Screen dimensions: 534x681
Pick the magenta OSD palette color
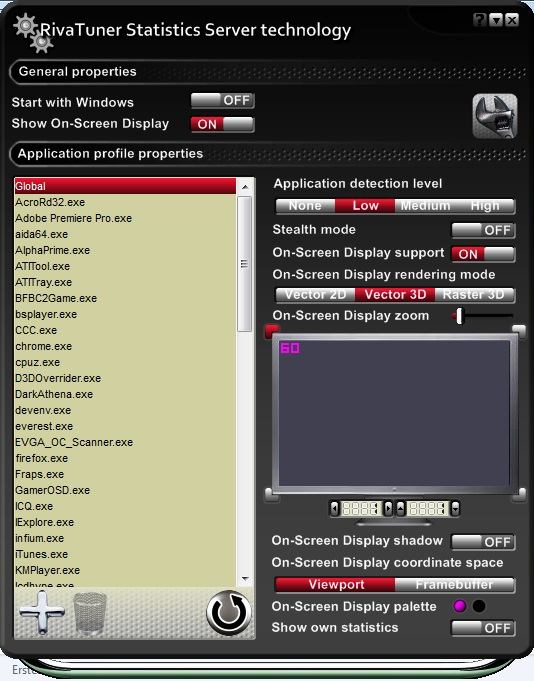(x=459, y=605)
